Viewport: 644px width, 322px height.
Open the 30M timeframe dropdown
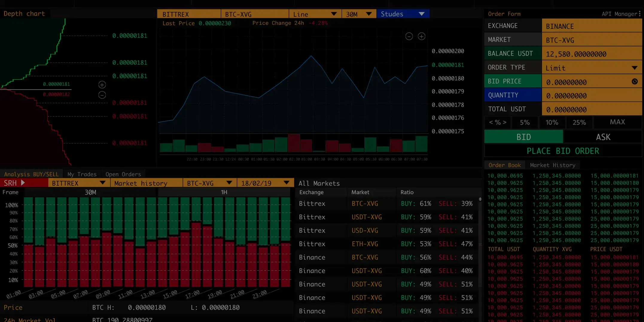[359, 14]
